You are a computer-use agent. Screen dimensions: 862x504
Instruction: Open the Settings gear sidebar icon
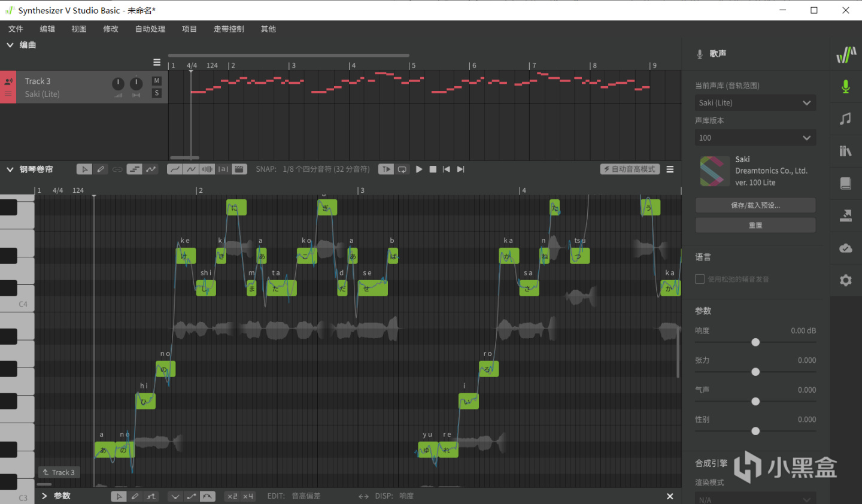click(845, 280)
